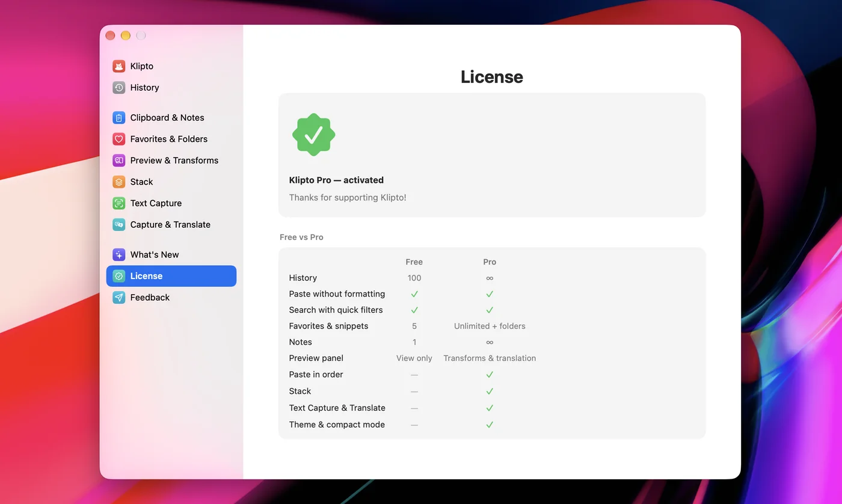The height and width of the screenshot is (504, 842).
Task: Click the 'Preview panel' row label
Action: (316, 358)
